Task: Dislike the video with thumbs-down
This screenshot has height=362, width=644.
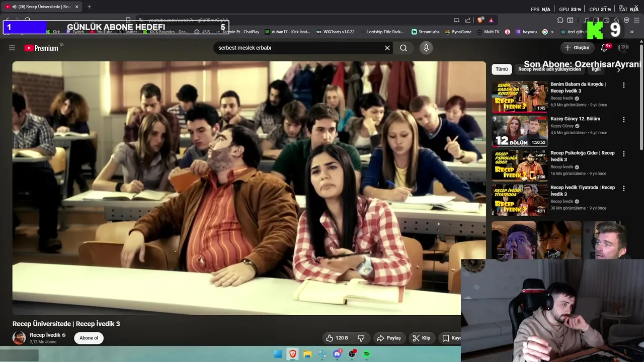Action: (x=361, y=338)
